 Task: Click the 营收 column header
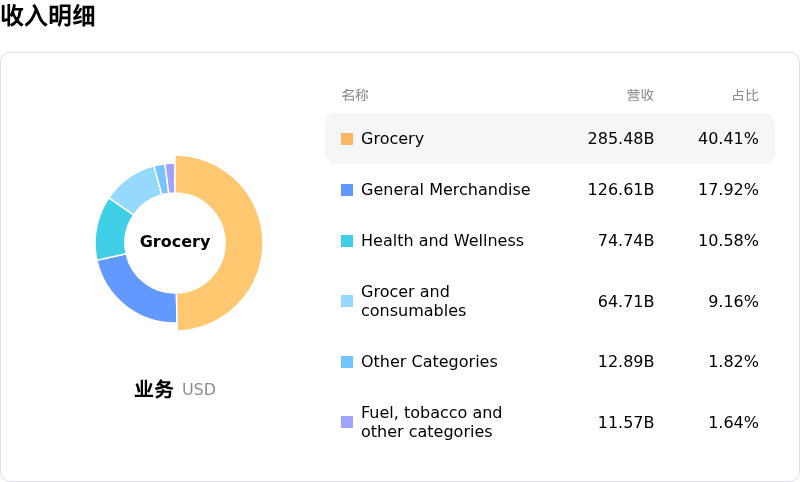tap(640, 95)
